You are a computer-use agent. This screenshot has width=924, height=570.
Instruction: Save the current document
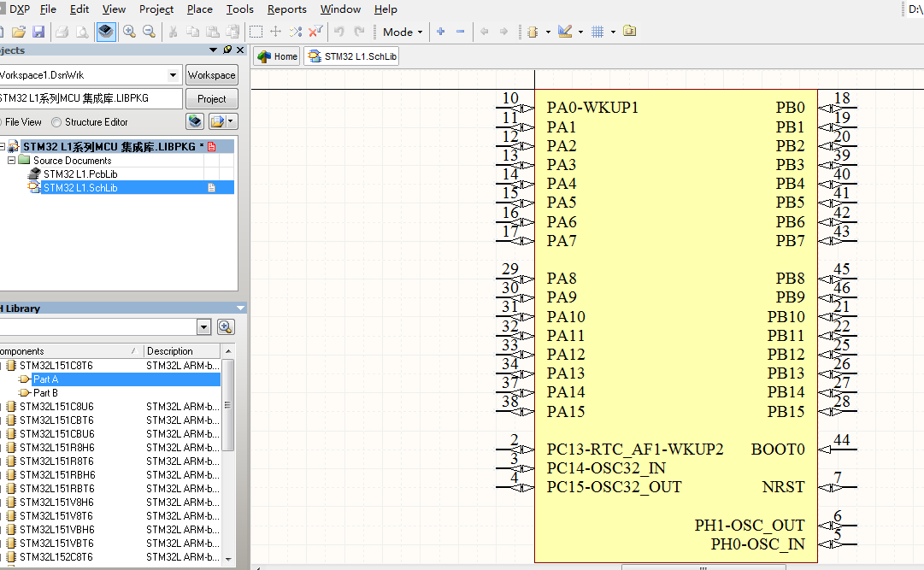tap(38, 32)
